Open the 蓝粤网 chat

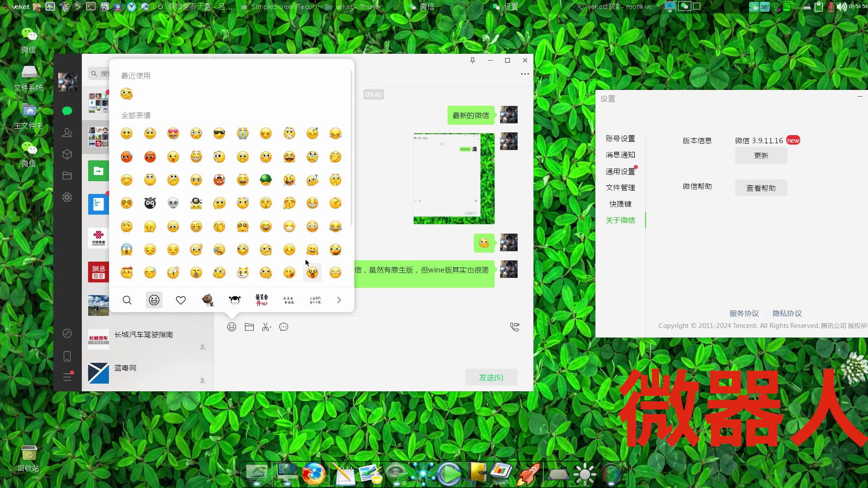[147, 373]
